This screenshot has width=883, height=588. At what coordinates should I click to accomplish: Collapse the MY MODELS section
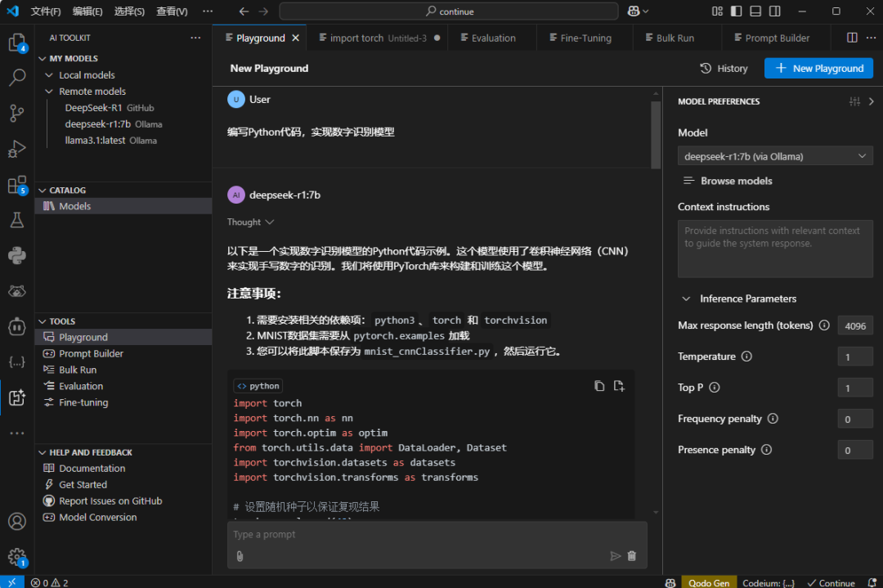click(x=43, y=59)
